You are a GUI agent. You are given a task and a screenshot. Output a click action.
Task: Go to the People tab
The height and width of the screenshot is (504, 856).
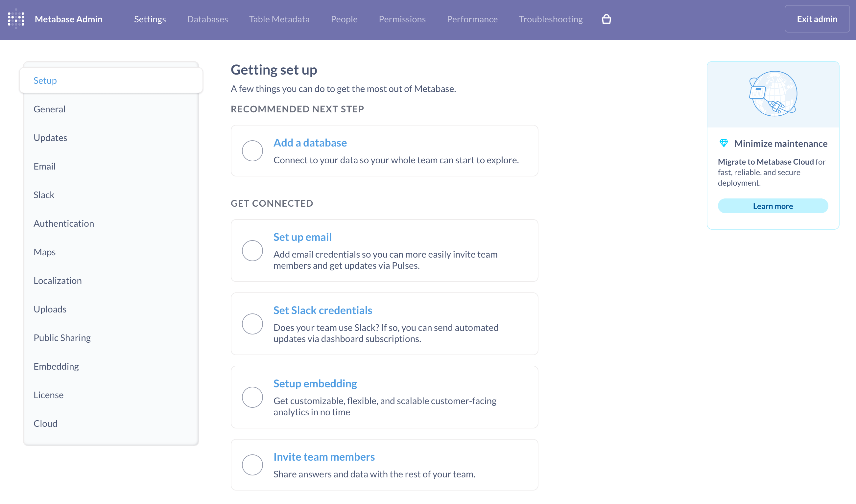click(x=344, y=19)
